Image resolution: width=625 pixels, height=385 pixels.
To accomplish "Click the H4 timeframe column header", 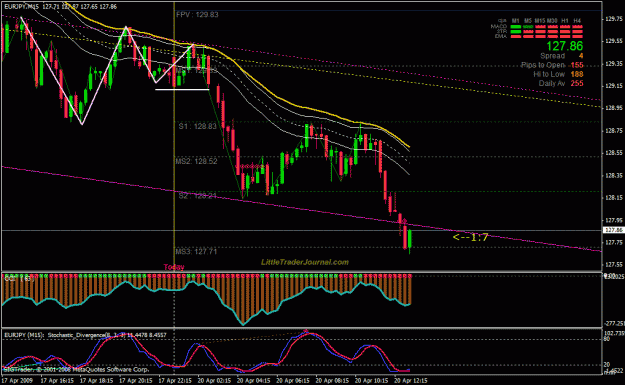I will [577, 20].
